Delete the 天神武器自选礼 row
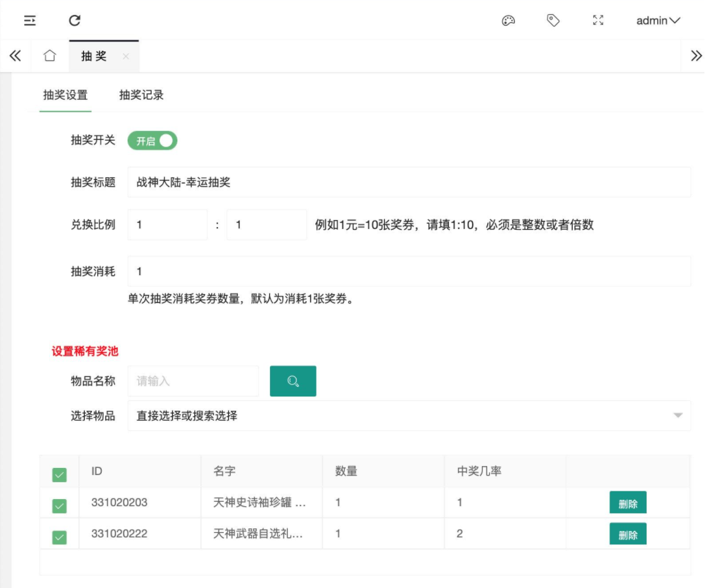 click(x=627, y=534)
